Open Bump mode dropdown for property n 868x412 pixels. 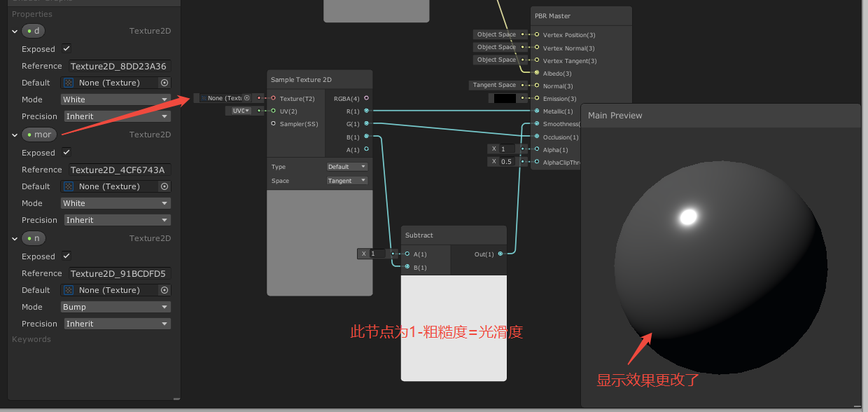115,307
